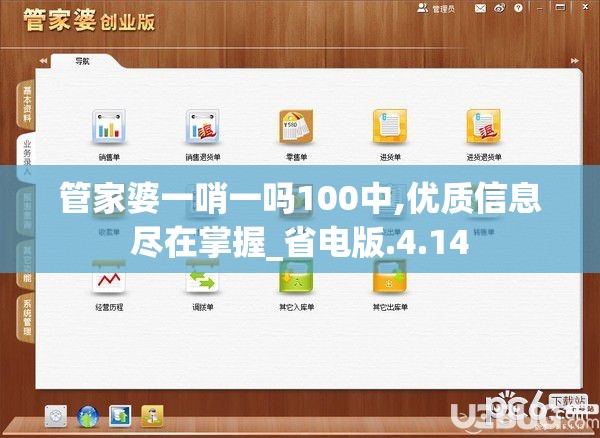The width and height of the screenshot is (600, 438).
Task: Click the 进货单 text label
Action: [x=390, y=157]
